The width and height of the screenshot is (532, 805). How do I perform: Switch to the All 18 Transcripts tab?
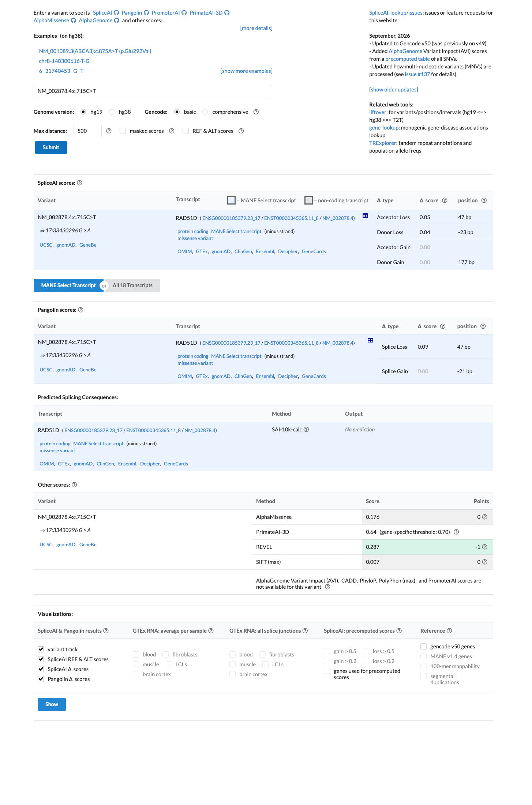(x=132, y=285)
